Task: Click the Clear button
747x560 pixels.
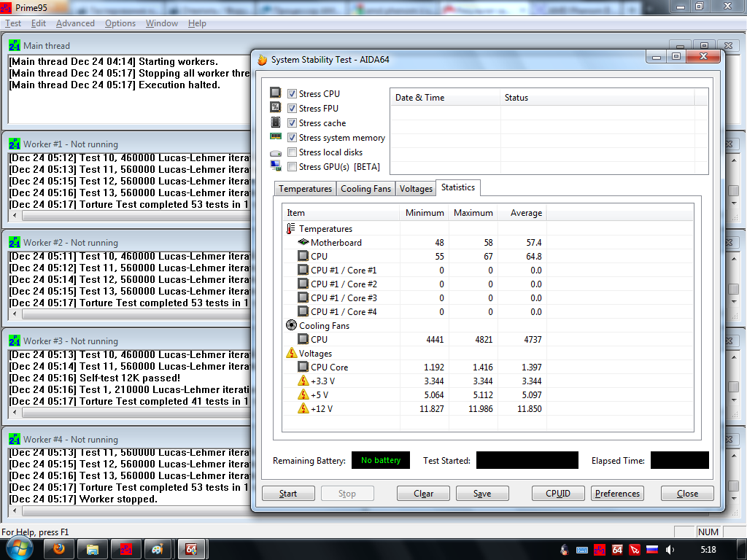Action: pos(423,494)
